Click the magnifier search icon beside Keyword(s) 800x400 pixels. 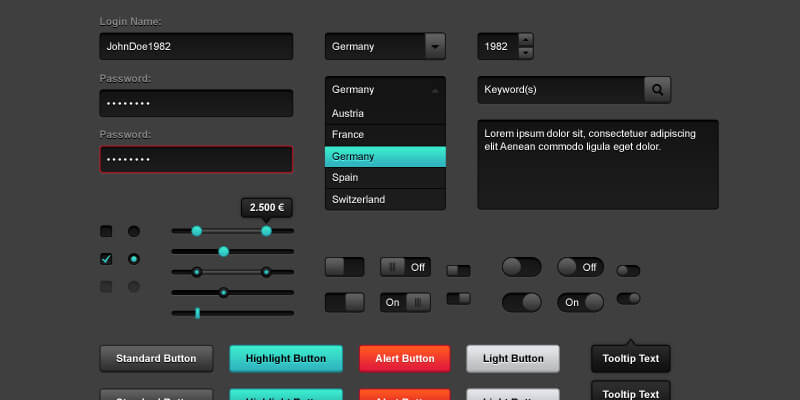[x=657, y=90]
